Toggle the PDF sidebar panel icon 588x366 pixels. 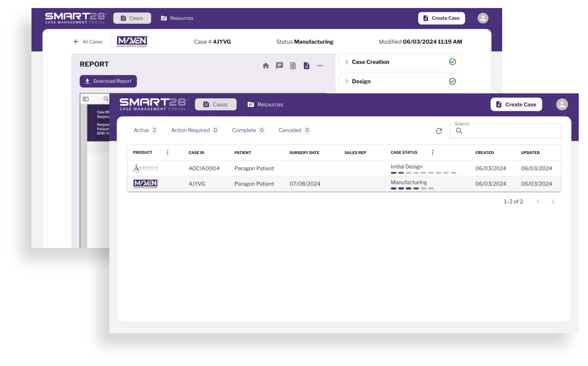pos(86,99)
